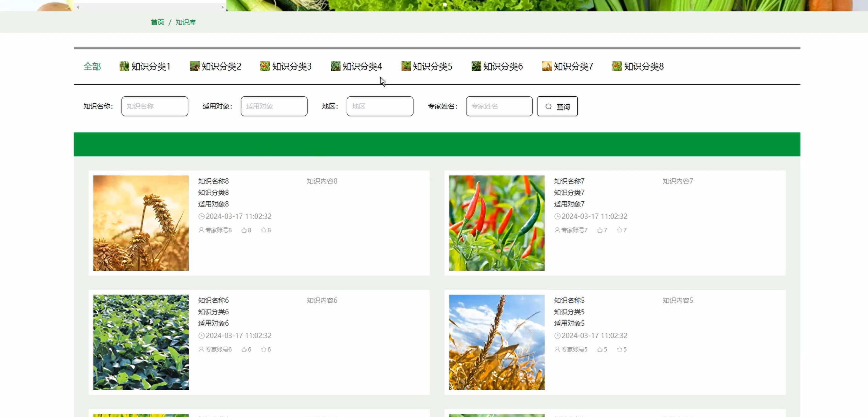Click the banner carousel indicator dot
This screenshot has width=868, height=417.
pos(445,5)
